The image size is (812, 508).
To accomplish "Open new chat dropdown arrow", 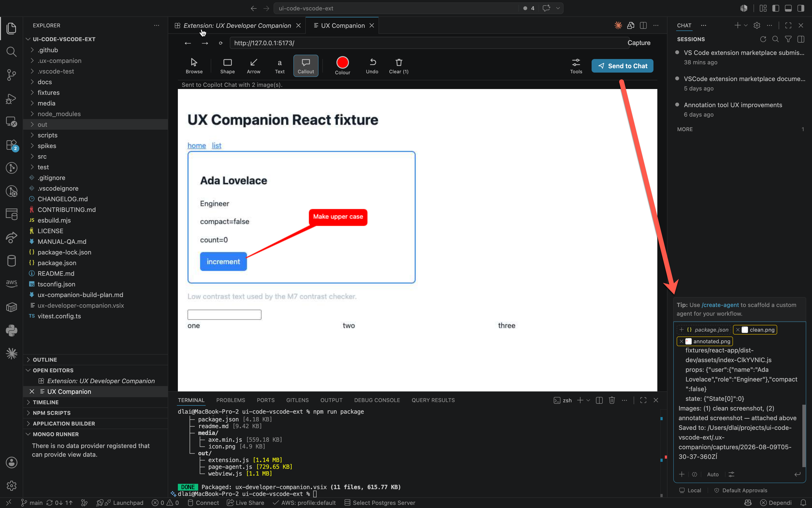I will (x=746, y=26).
